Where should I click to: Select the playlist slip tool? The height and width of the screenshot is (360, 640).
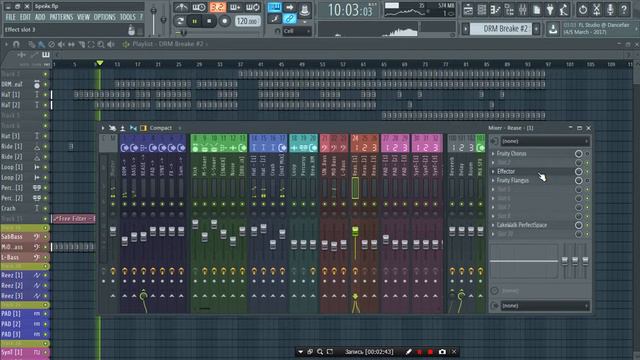[71, 44]
